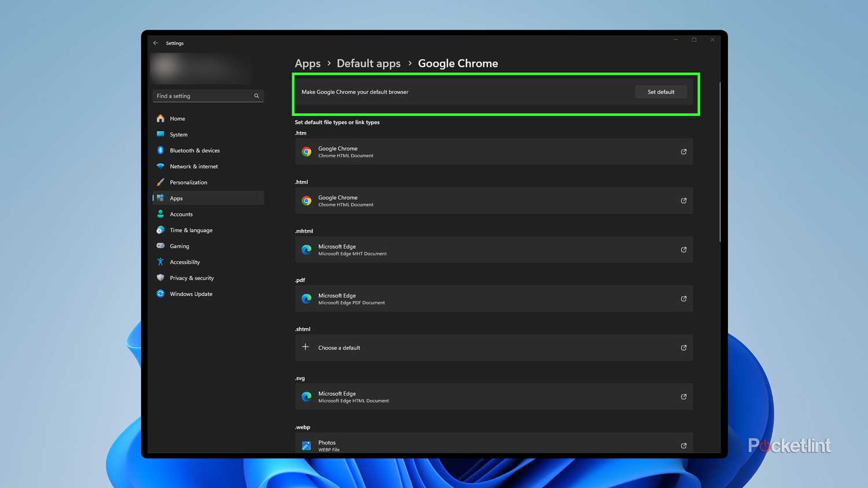Image resolution: width=868 pixels, height=488 pixels.
Task: Click the Network & internet Wi-Fi icon
Action: (x=161, y=167)
